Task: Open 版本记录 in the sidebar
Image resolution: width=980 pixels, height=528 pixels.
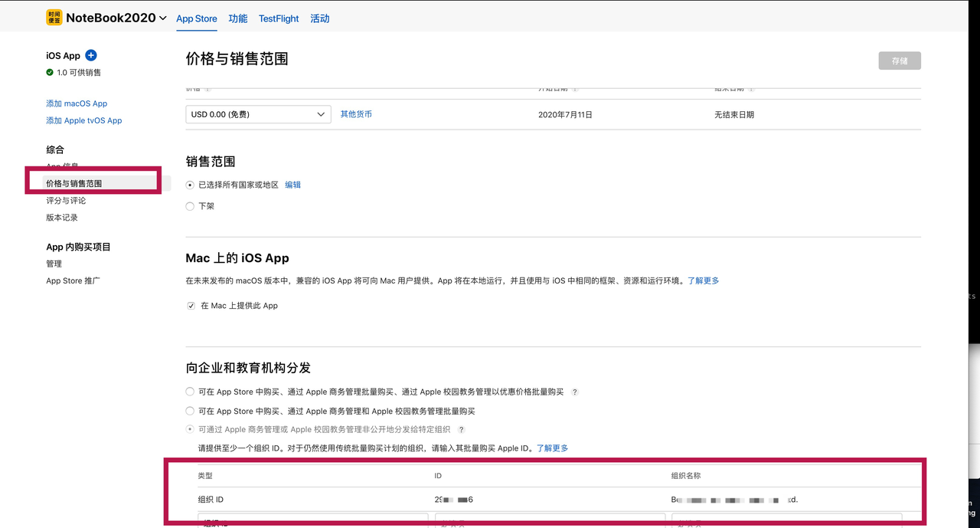Action: (62, 218)
